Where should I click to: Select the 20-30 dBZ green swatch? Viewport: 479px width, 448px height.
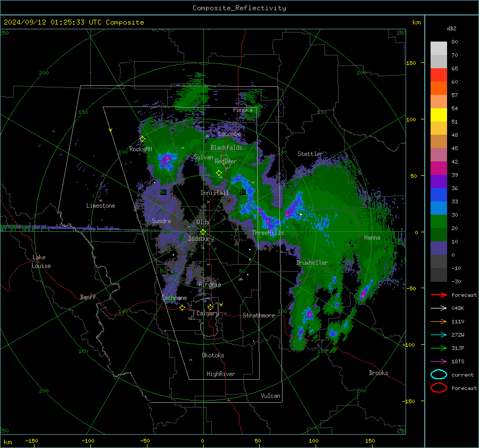point(439,222)
